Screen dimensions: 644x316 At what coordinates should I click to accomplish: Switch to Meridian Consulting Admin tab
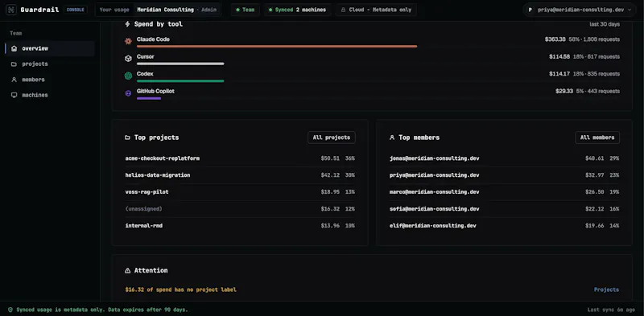coord(176,10)
